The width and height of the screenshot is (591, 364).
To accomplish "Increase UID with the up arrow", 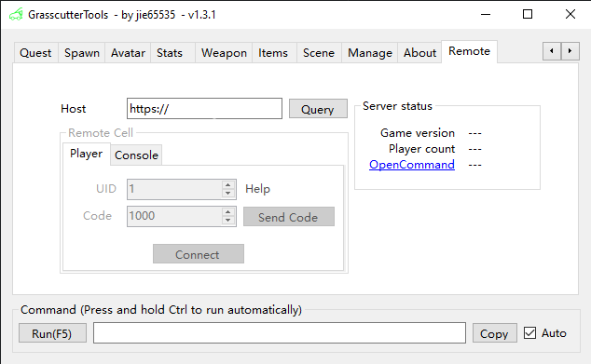I will pos(227,185).
